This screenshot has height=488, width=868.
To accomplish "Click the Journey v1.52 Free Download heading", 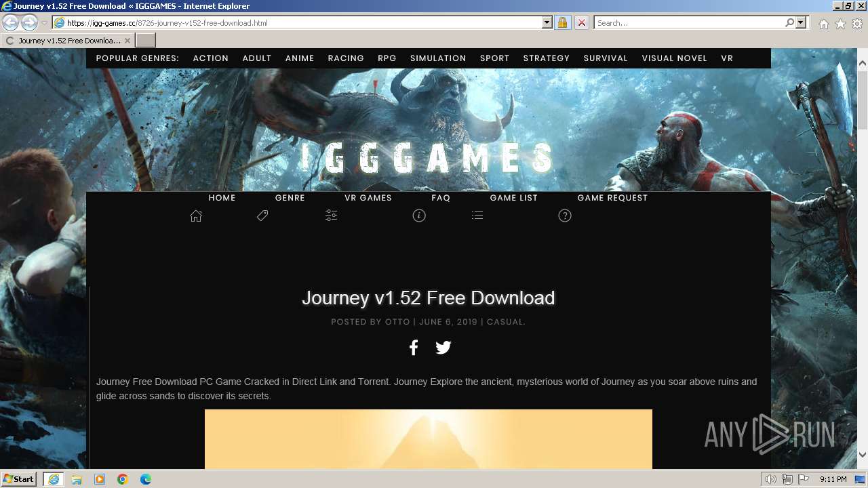I will pos(429,298).
